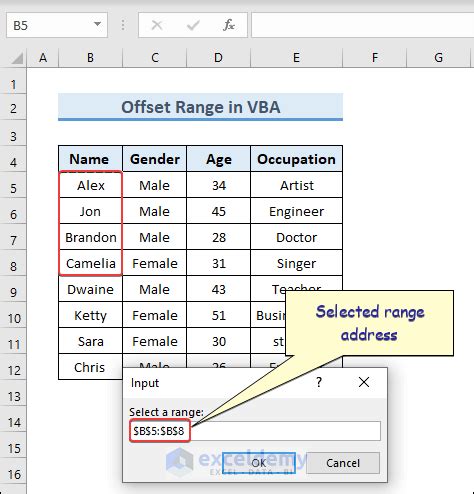Select column D header
474x494 pixels.
(218, 58)
